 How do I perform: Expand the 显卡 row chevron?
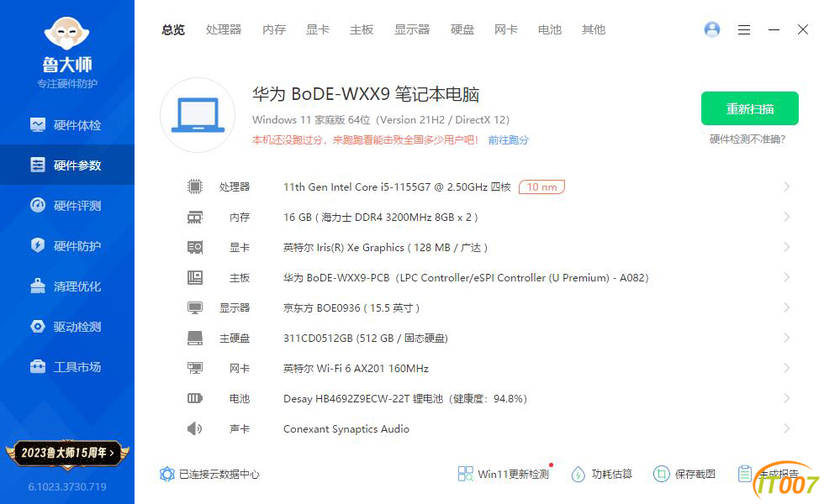click(x=787, y=247)
